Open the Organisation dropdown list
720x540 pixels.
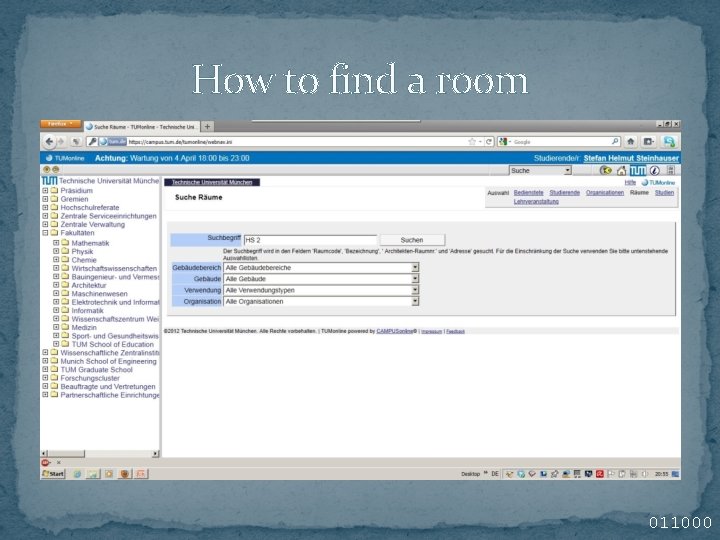point(321,301)
